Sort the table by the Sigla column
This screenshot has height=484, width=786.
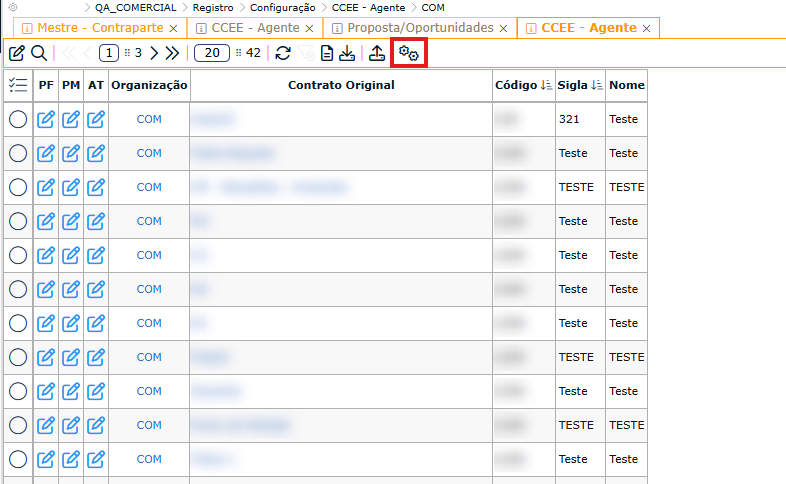coord(597,86)
